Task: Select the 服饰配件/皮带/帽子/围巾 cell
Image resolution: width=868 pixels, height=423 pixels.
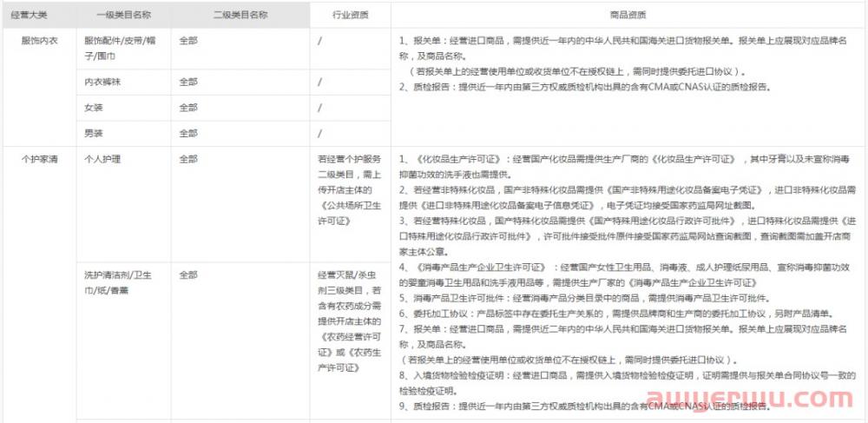Action: tap(123, 49)
